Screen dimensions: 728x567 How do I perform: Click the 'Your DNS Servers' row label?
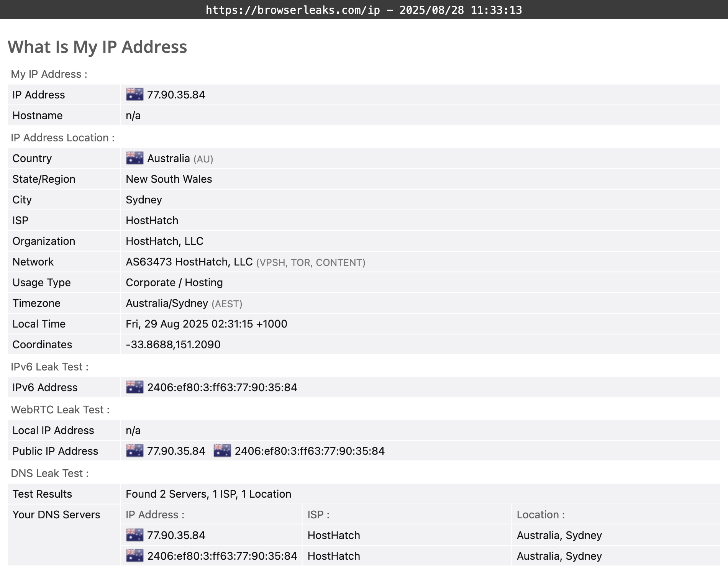tap(56, 515)
